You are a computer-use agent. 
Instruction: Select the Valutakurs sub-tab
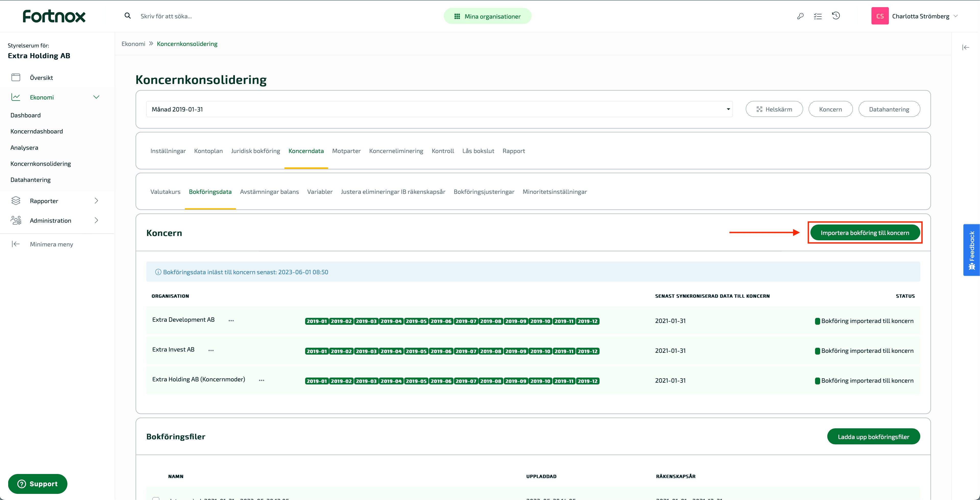[x=165, y=192]
